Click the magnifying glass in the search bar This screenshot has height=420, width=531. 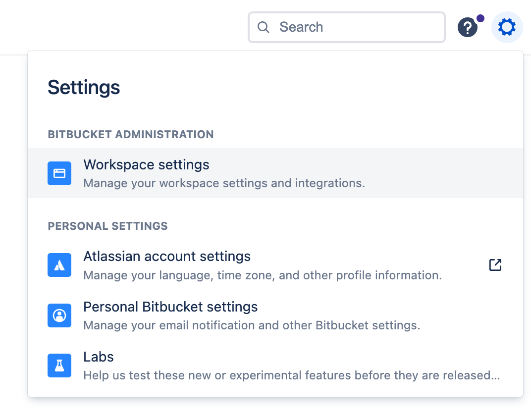(264, 27)
